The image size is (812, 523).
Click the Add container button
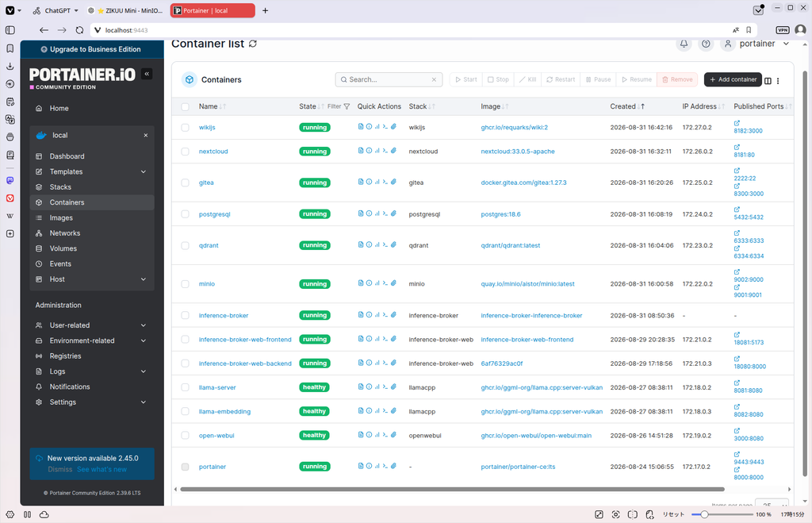pos(732,79)
